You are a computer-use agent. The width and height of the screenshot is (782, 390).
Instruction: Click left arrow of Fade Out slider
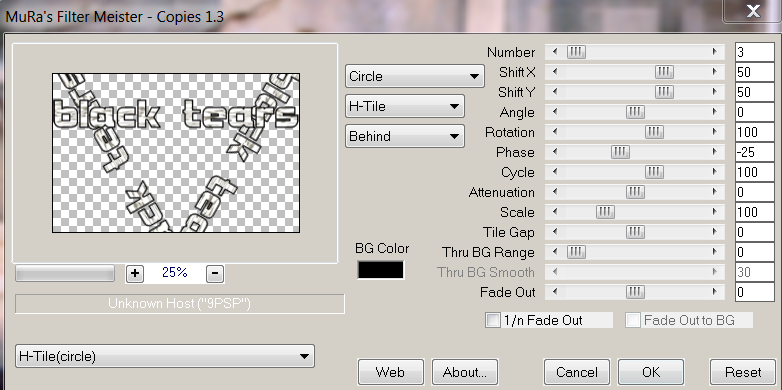pyautogui.click(x=555, y=292)
